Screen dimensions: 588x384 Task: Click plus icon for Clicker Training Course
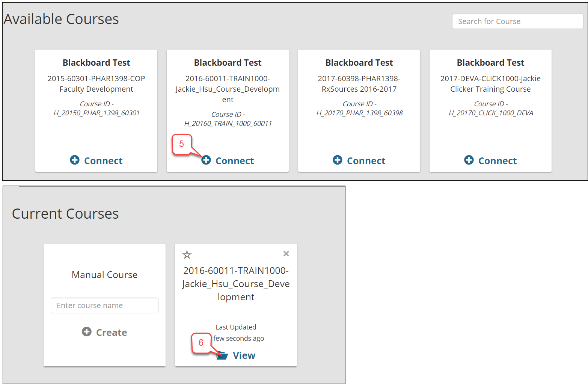[x=469, y=160]
